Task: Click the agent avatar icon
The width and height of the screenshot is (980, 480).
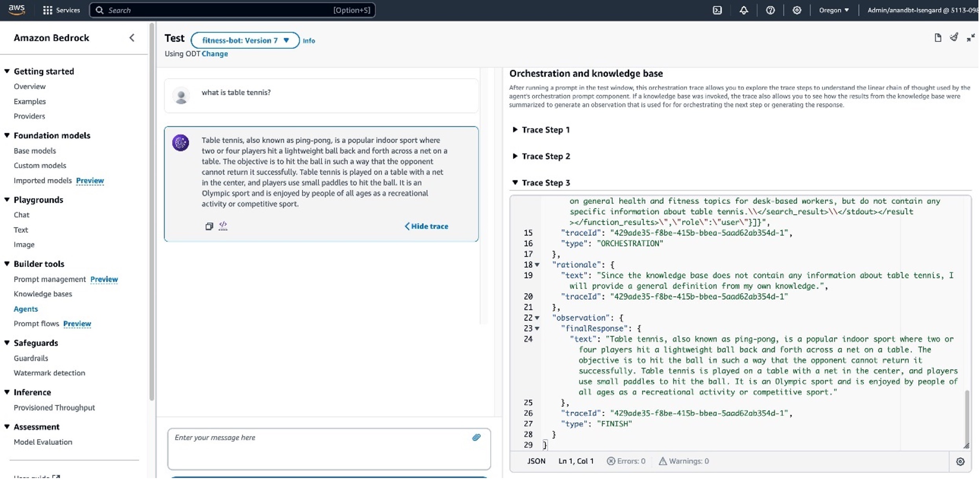Action: coord(181,143)
